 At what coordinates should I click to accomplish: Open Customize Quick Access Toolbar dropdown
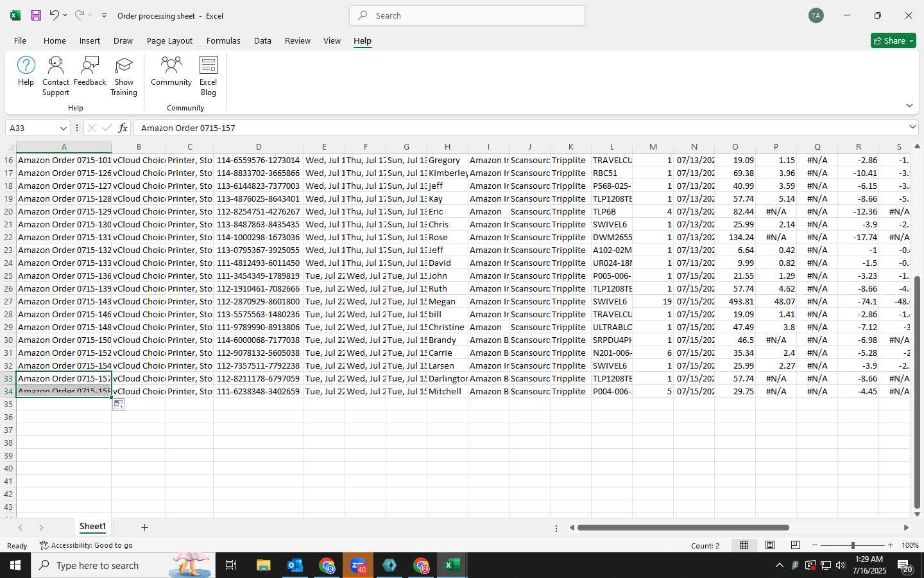(104, 15)
